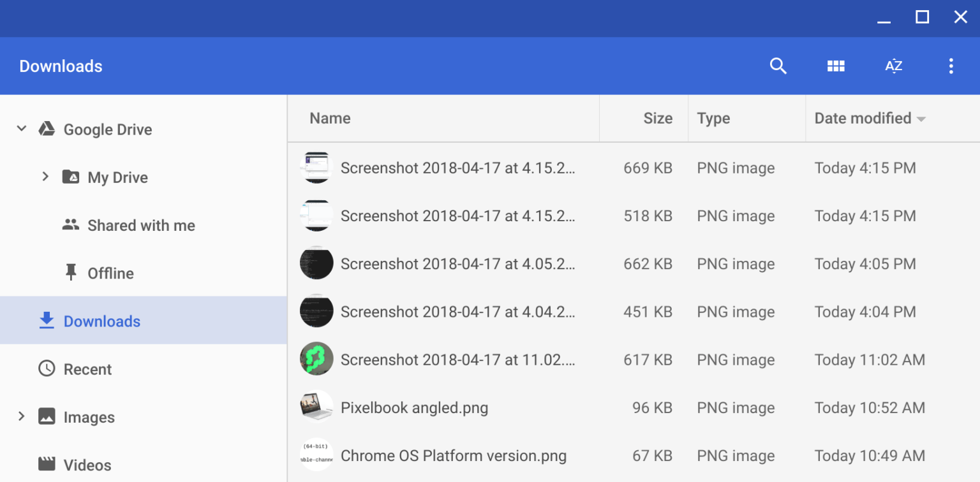
Task: Click the Offline pin icon
Action: pos(70,272)
